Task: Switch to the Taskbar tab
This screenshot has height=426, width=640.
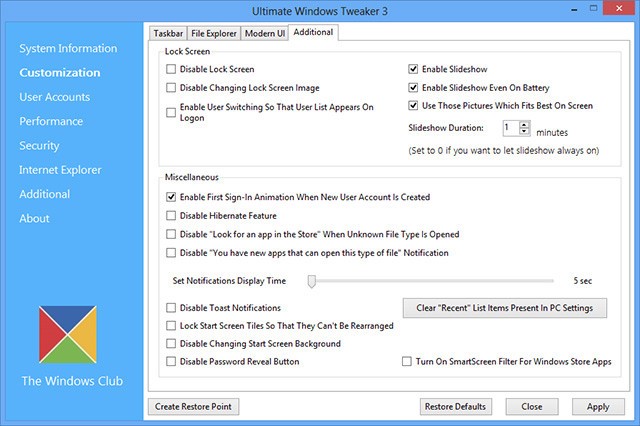Action: (x=168, y=33)
